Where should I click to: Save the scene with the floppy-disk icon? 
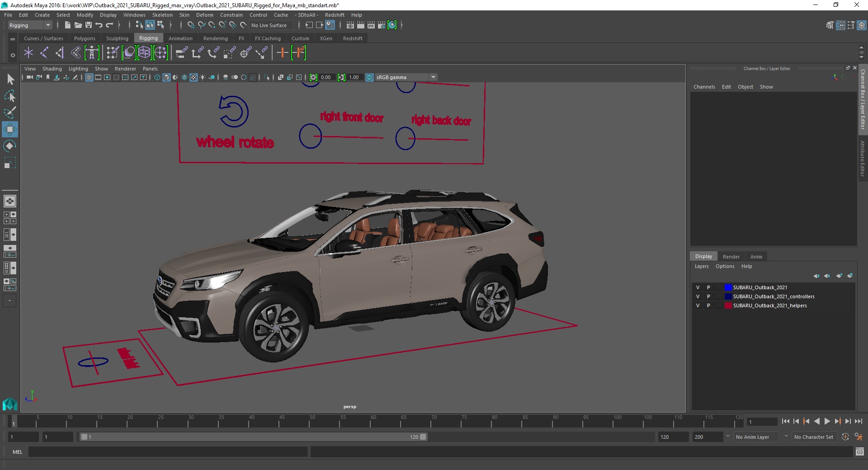click(89, 25)
